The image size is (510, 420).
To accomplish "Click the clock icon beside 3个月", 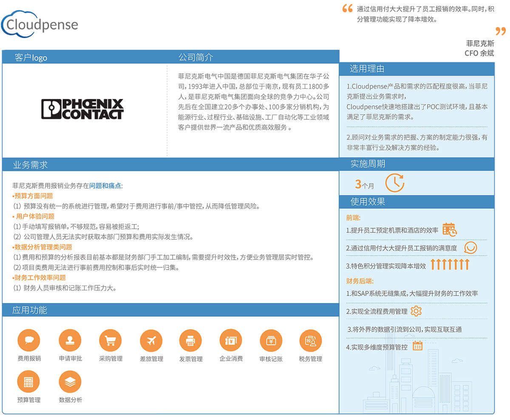I will (x=395, y=183).
